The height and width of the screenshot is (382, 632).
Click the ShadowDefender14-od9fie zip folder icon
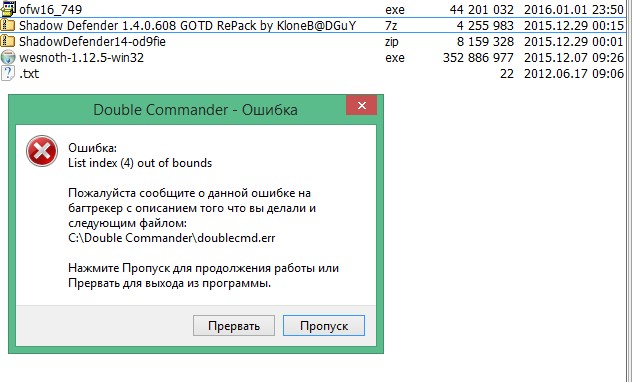[x=8, y=42]
